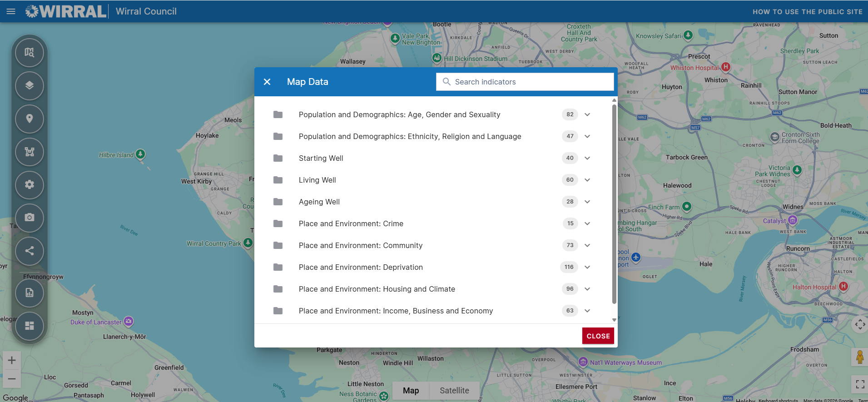Select "Place and Environment: Community" label
The height and width of the screenshot is (402, 868).
pyautogui.click(x=361, y=245)
